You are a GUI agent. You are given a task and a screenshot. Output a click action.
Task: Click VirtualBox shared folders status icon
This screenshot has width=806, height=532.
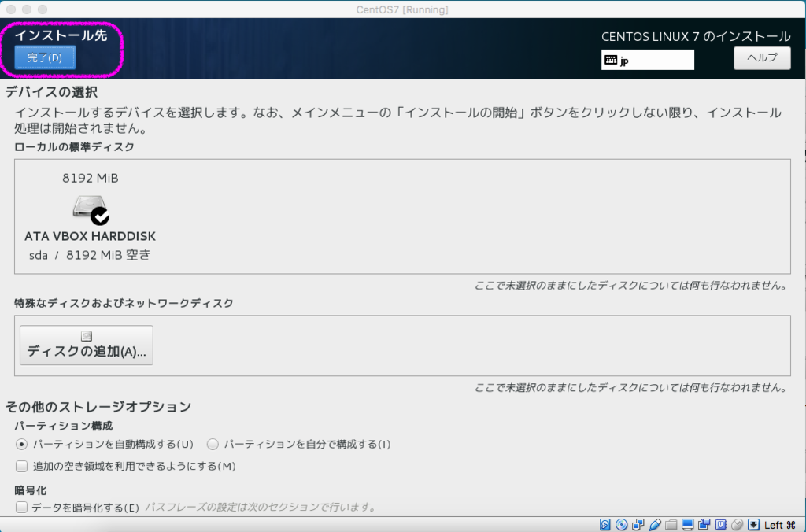tap(671, 525)
